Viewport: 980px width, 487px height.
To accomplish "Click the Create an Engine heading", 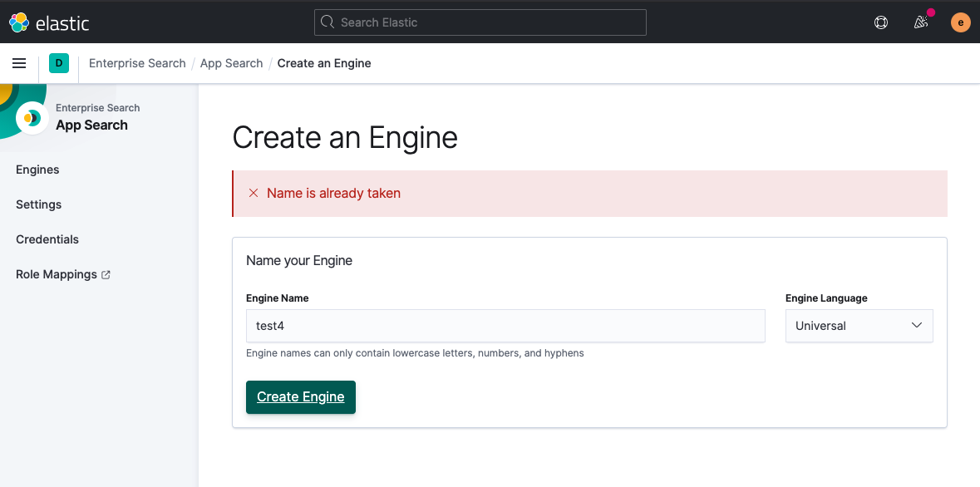I will [345, 137].
